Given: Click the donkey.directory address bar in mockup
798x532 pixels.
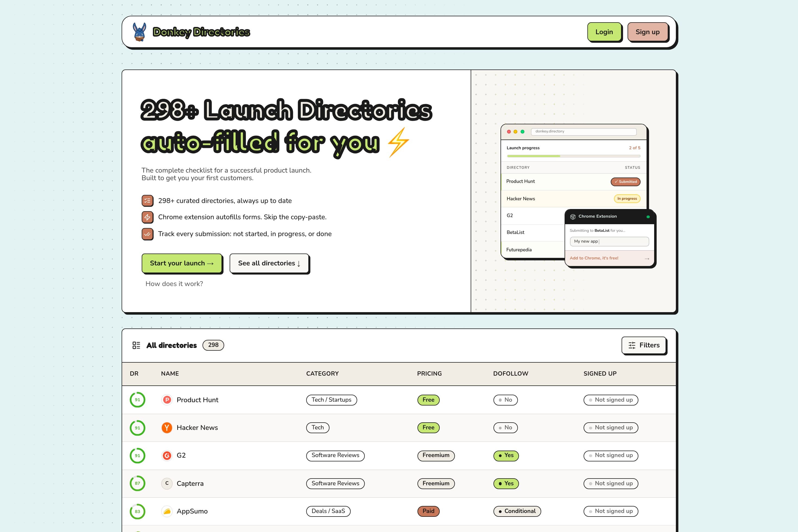Looking at the screenshot, I should pos(584,131).
